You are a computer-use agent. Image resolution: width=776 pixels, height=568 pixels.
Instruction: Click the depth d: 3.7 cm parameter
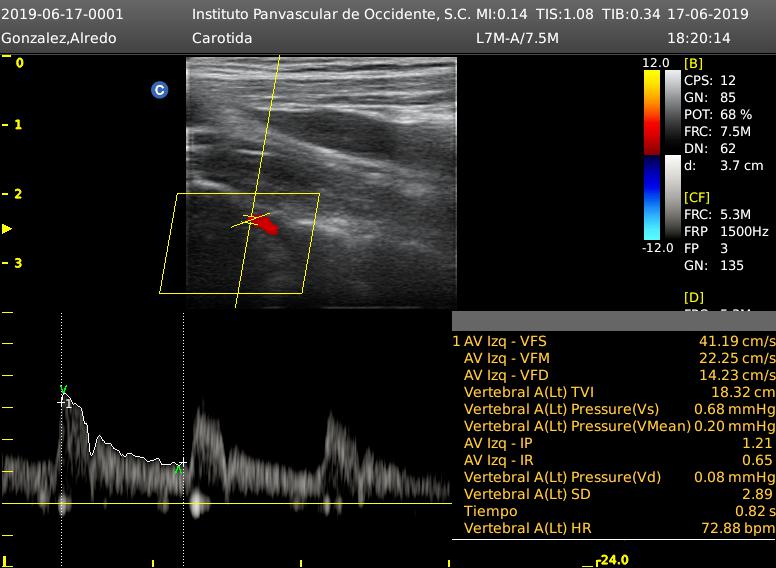pos(724,165)
